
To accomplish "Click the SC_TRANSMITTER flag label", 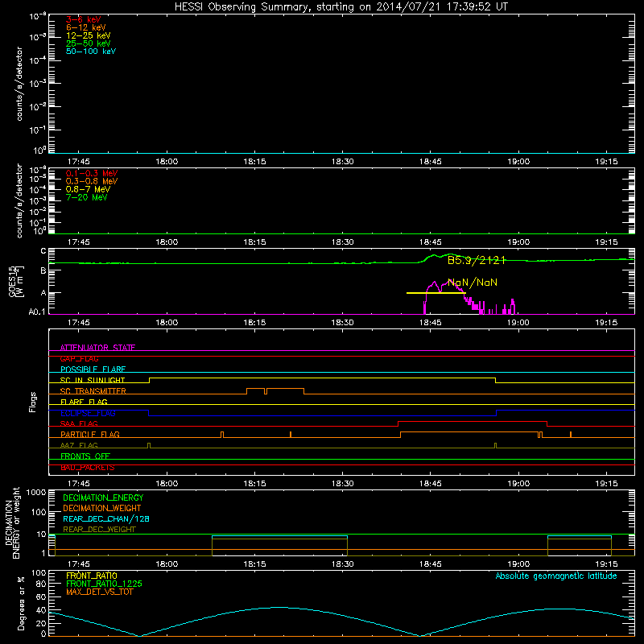I will 93,391.
